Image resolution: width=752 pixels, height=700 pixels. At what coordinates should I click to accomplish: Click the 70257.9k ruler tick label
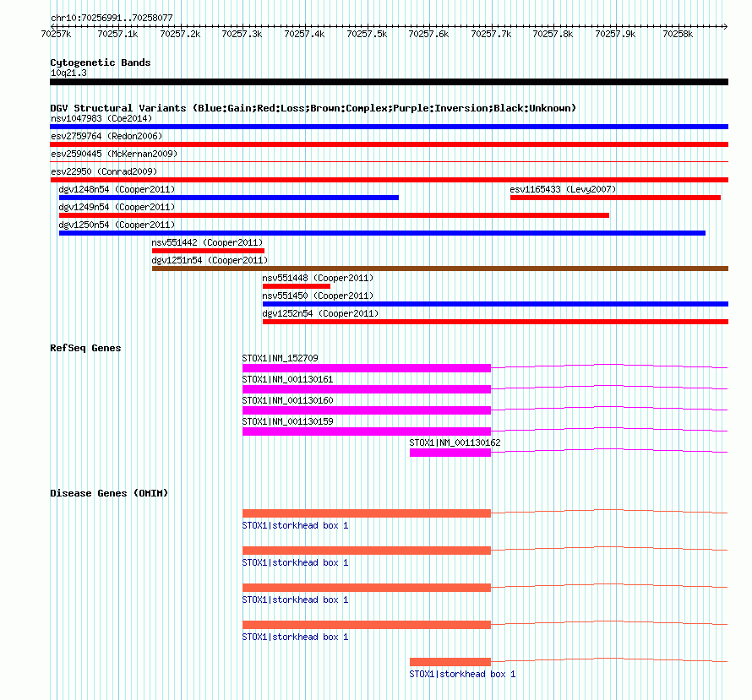point(615,34)
